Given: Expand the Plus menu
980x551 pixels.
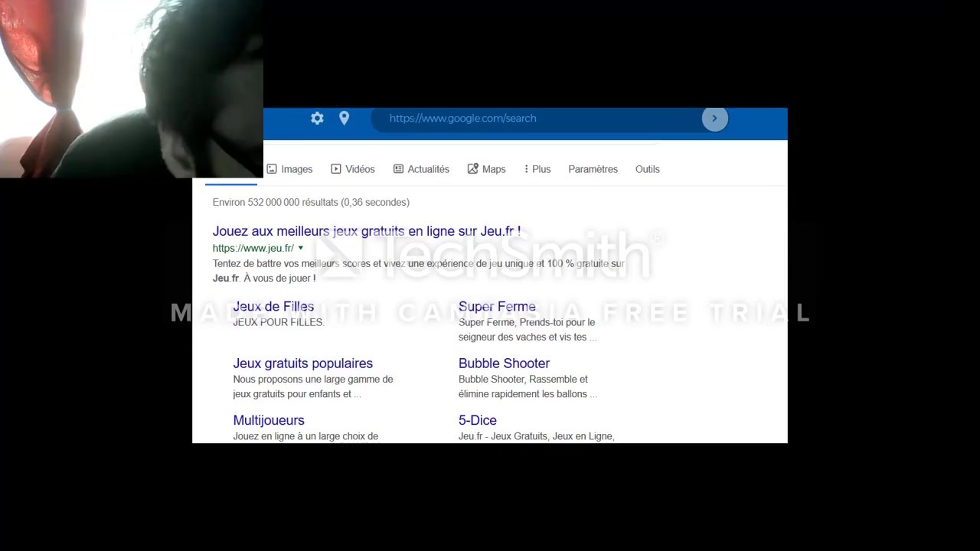Looking at the screenshot, I should tap(537, 169).
